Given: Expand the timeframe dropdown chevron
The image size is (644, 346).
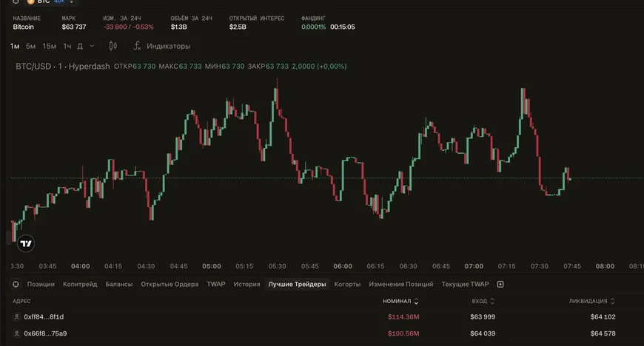Looking at the screenshot, I should click(x=92, y=46).
